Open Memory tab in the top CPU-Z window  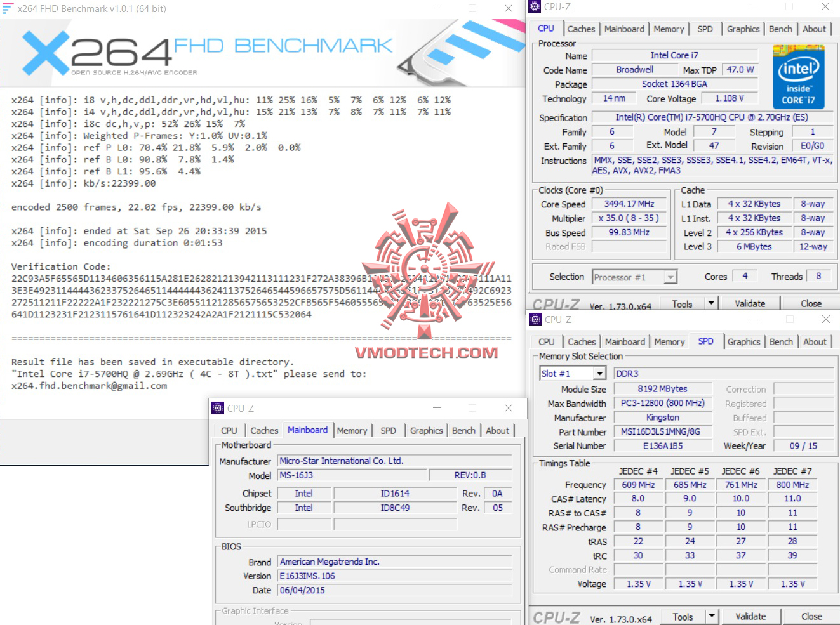tap(669, 29)
